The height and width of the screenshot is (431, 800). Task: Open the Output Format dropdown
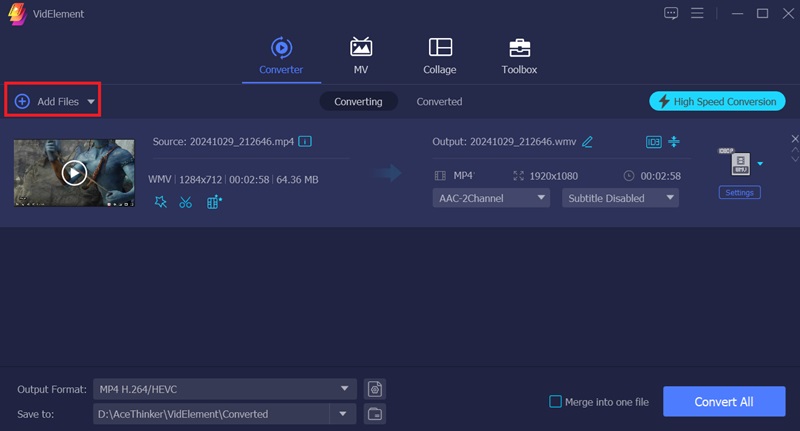(x=224, y=389)
